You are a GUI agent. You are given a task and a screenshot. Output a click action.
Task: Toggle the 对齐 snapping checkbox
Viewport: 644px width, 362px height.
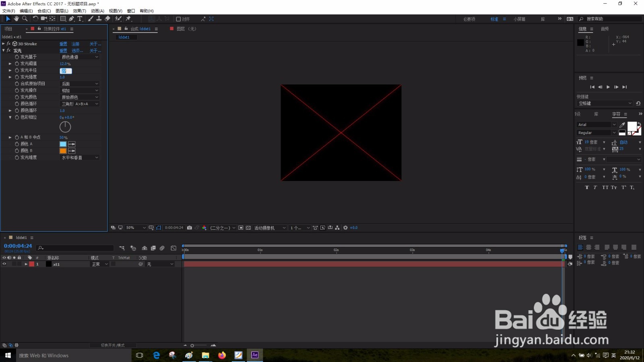point(178,19)
